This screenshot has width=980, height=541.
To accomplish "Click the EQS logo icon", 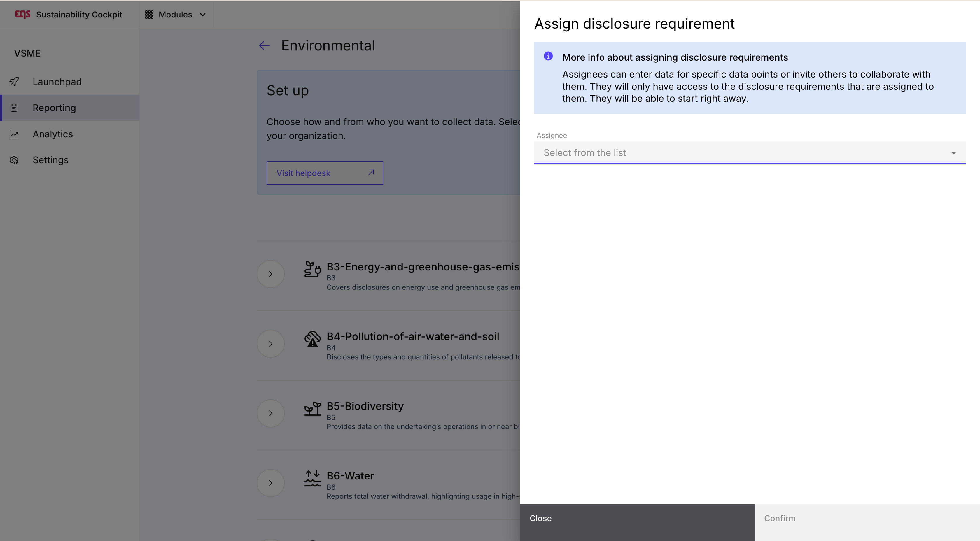I will (22, 15).
